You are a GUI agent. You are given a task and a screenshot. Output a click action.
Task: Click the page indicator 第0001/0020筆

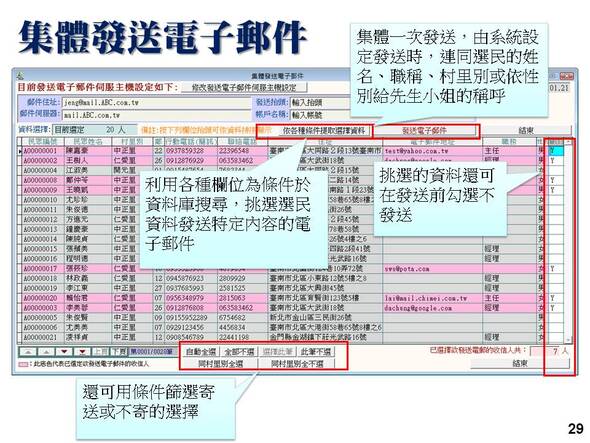pyautogui.click(x=152, y=352)
